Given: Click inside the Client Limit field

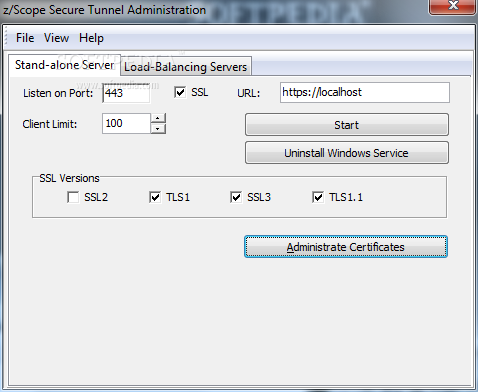Looking at the screenshot, I should (126, 124).
